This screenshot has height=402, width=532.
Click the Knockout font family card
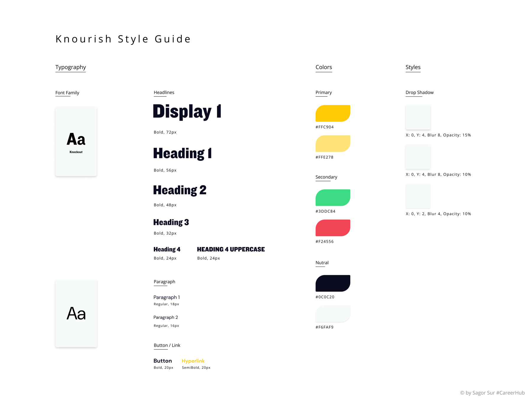[x=76, y=141]
